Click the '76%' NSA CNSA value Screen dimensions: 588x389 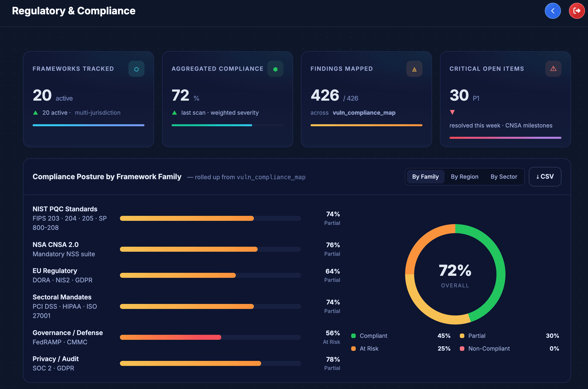333,245
